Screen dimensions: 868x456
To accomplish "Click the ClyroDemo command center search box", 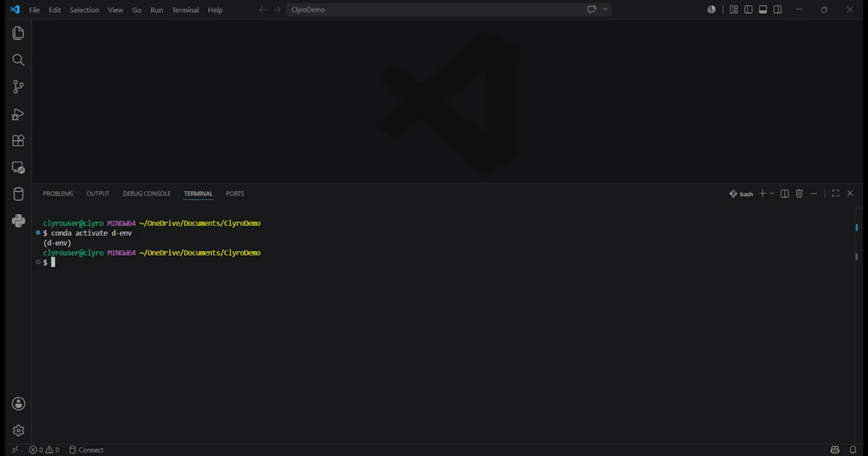I will click(449, 10).
